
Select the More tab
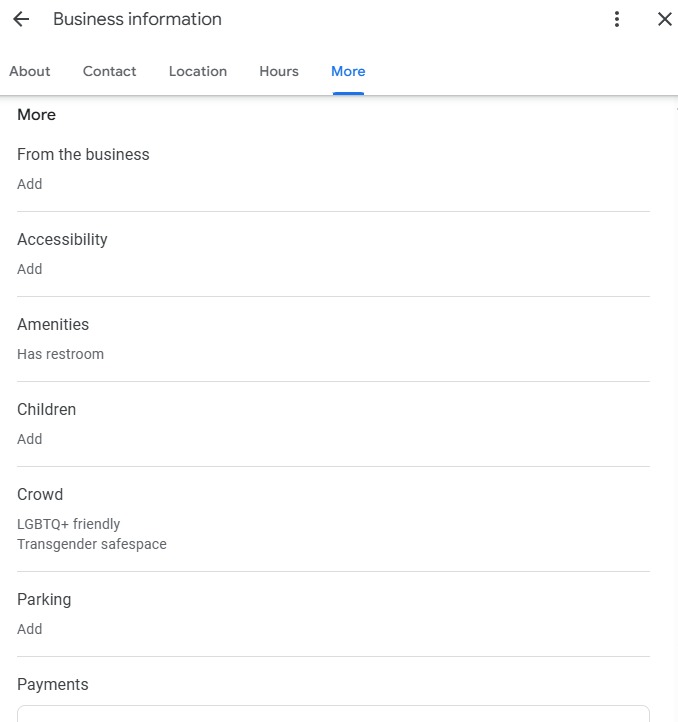coord(348,71)
